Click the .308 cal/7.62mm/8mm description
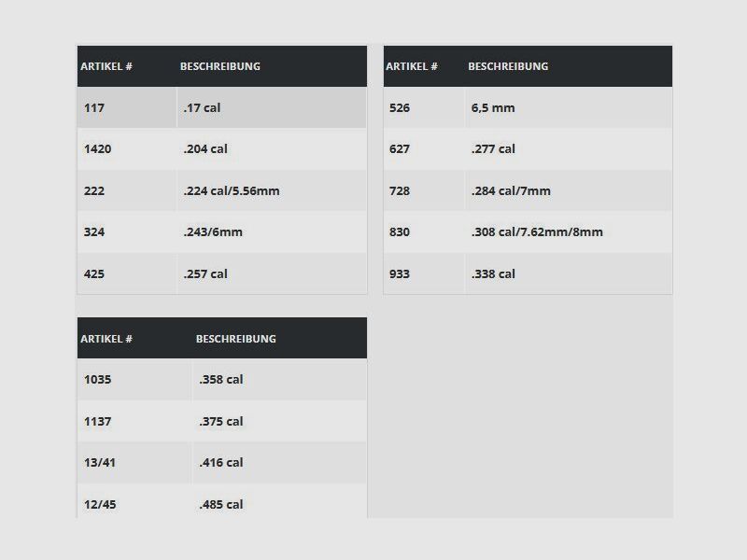The height and width of the screenshot is (560, 747). point(537,232)
